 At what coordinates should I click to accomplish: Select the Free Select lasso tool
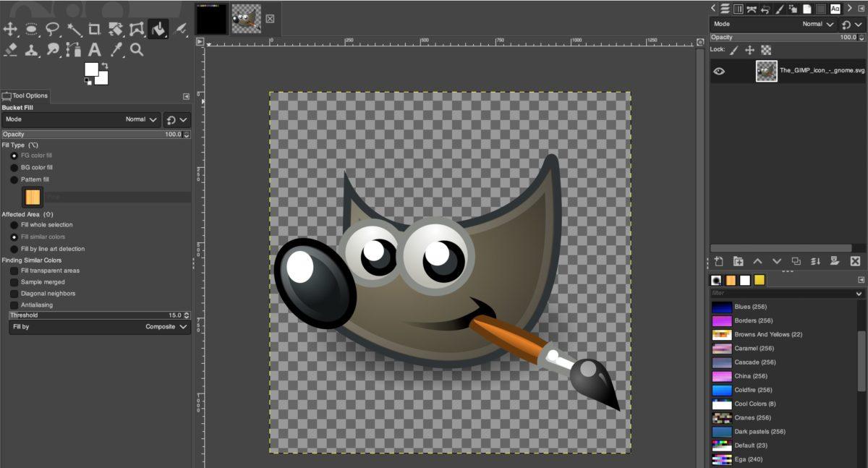(x=53, y=29)
